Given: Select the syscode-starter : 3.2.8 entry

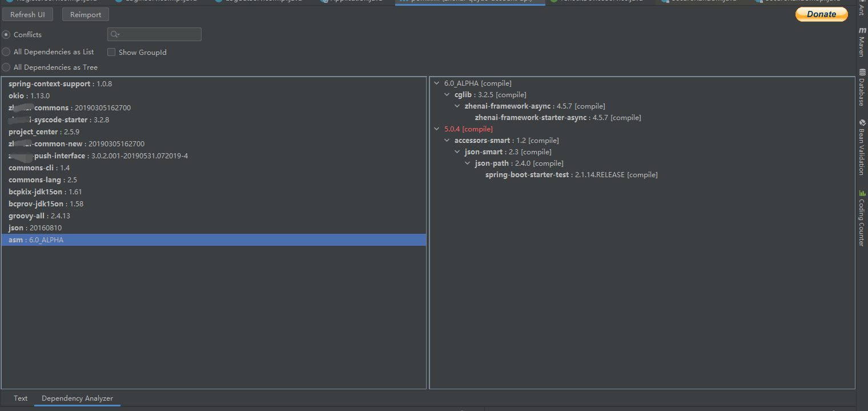Looking at the screenshot, I should coord(214,120).
